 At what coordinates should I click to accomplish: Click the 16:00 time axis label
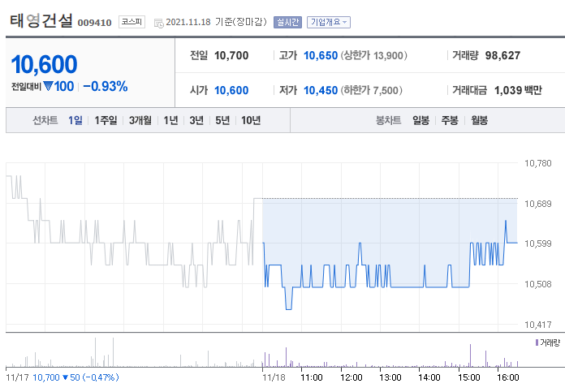508,377
